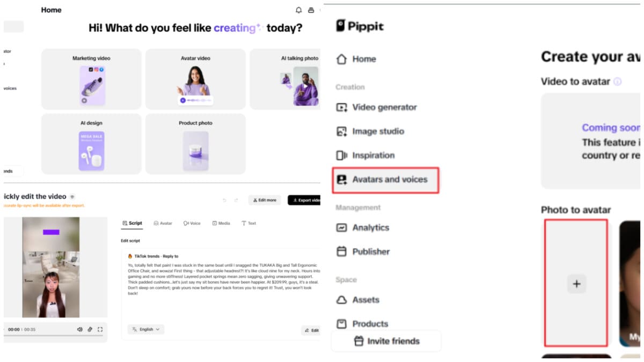Switch to the Avatar tab
The width and height of the screenshot is (644, 362).
pos(163,223)
